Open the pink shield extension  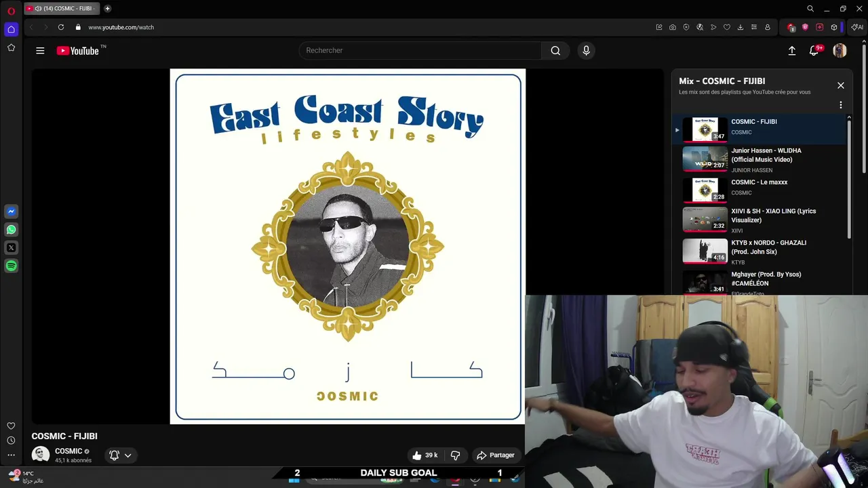tap(805, 27)
